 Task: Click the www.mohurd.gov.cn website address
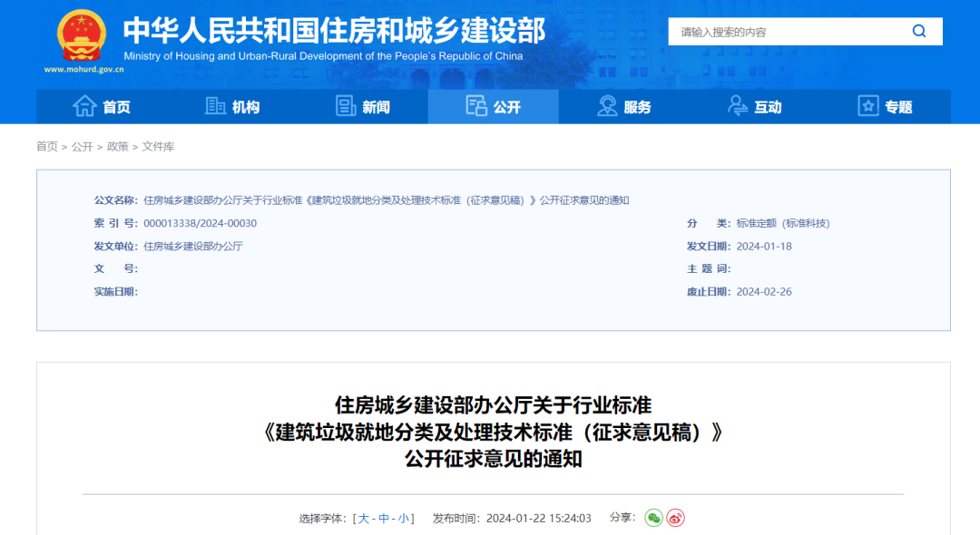click(x=83, y=71)
